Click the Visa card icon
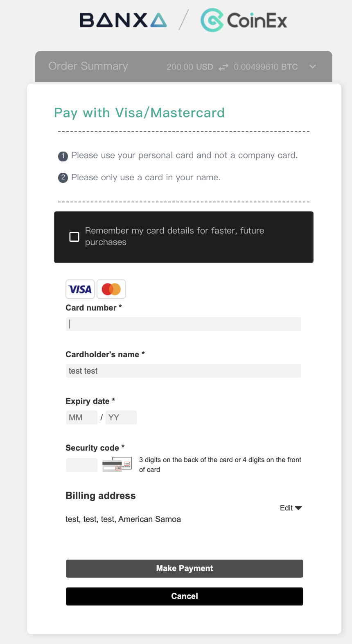Screen dimensions: 352x644 pos(80,289)
